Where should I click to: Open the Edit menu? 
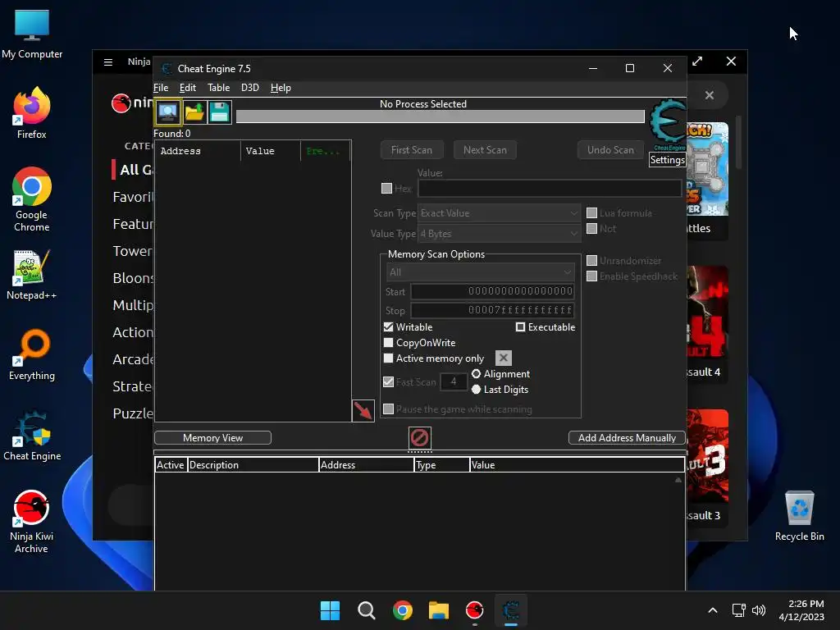188,87
